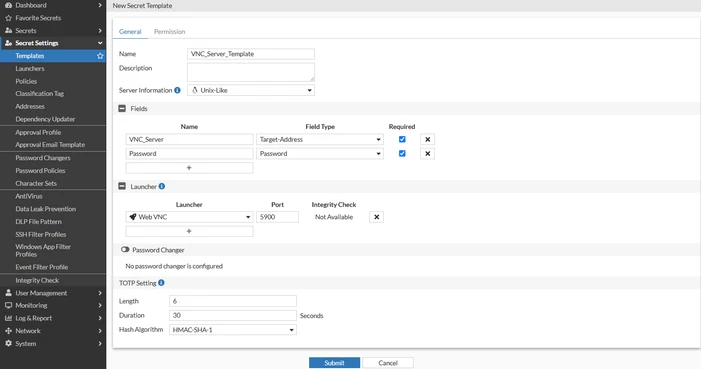Click the Cancel button
This screenshot has height=369, width=701.
pyautogui.click(x=388, y=363)
